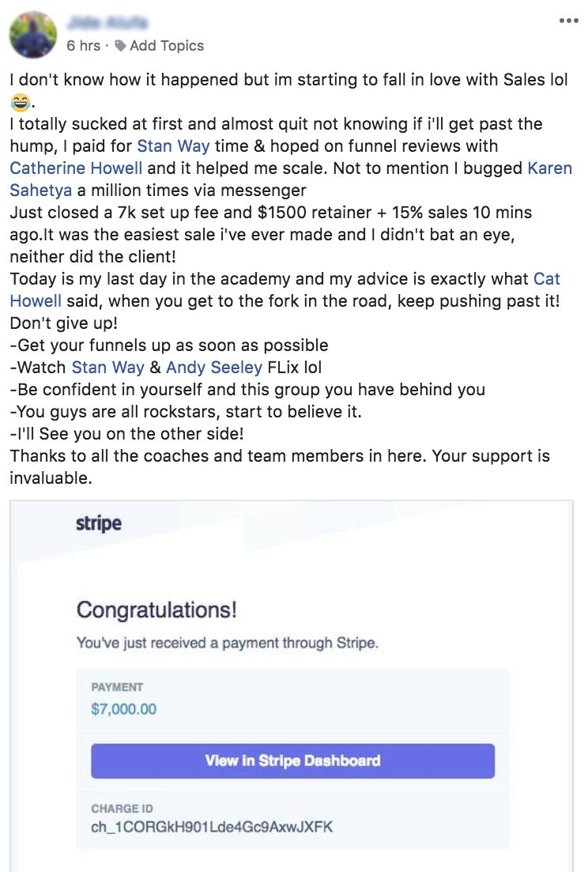Viewport: 588px width, 872px height.
Task: Click the $7,000.00 payment amount
Action: (x=124, y=709)
